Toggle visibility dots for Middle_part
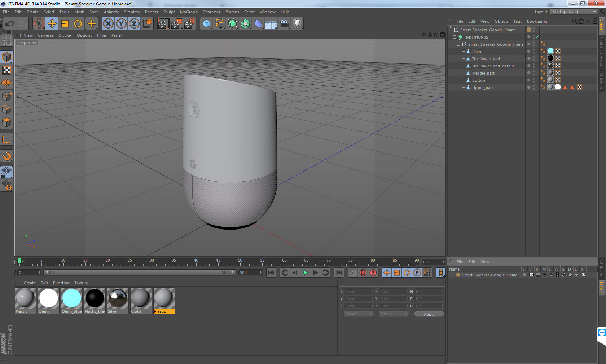 [533, 73]
